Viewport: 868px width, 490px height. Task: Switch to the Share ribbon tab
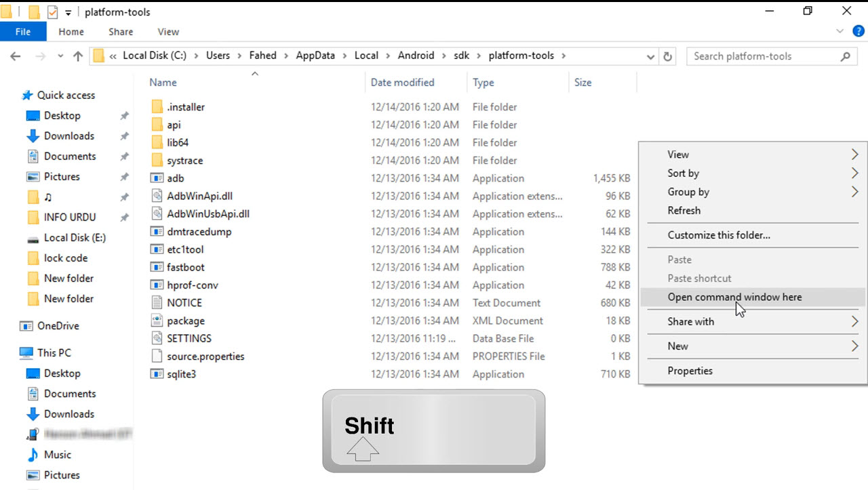click(121, 31)
